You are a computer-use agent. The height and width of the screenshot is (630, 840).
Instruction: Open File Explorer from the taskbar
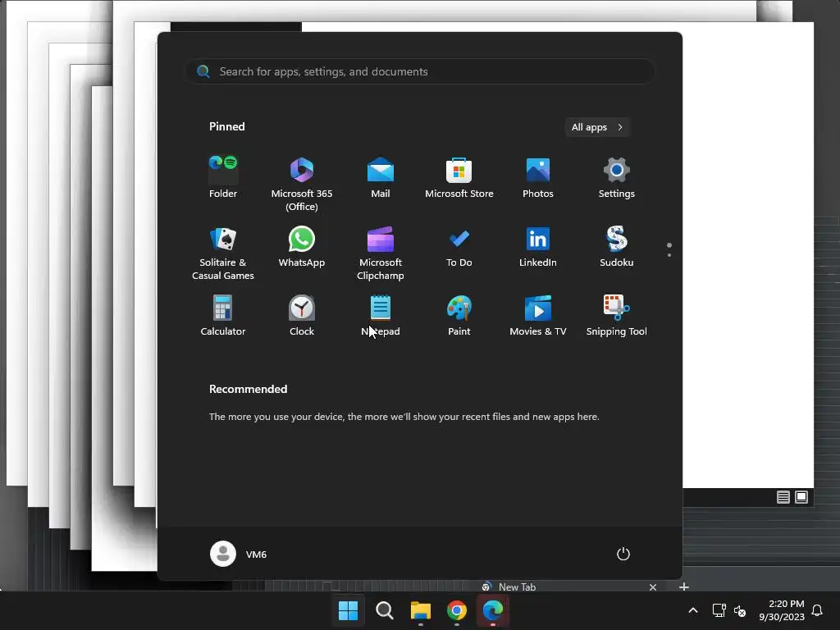[x=421, y=610]
